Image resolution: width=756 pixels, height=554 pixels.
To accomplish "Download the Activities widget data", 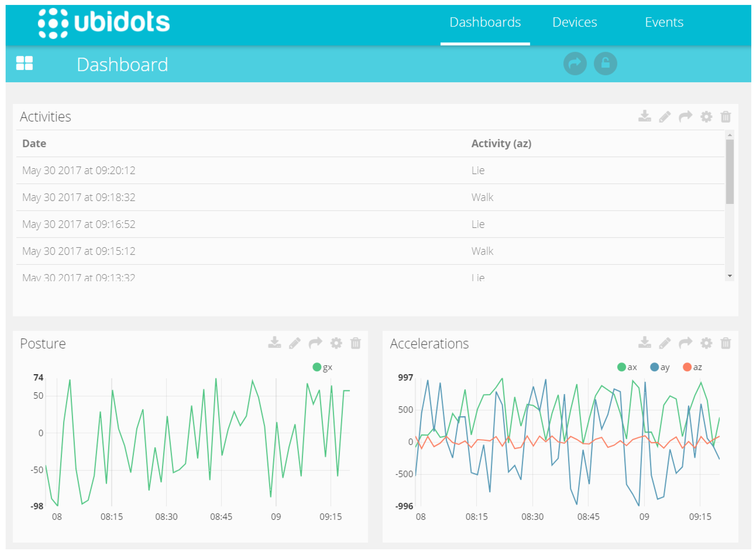I will (644, 116).
